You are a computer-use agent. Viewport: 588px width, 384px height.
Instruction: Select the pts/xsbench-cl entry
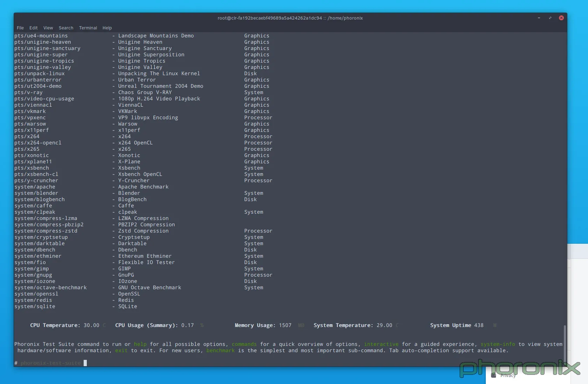pyautogui.click(x=36, y=174)
